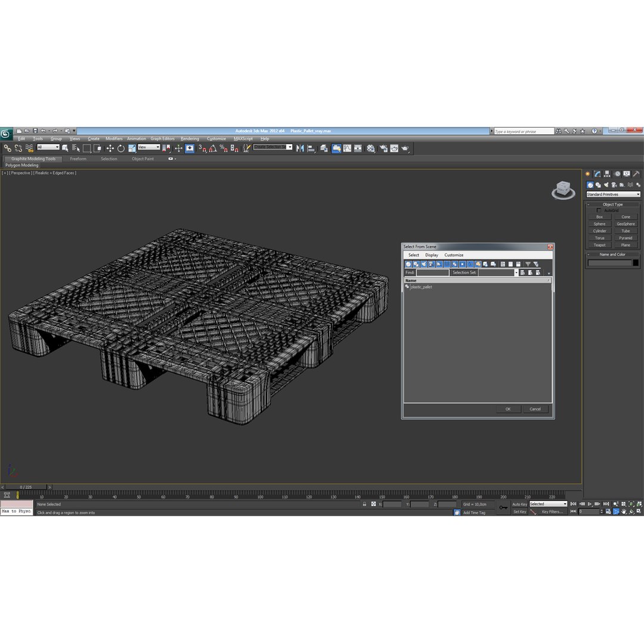Screen dimensions: 644x644
Task: Click OK in Select From Scene dialog
Action: click(508, 409)
